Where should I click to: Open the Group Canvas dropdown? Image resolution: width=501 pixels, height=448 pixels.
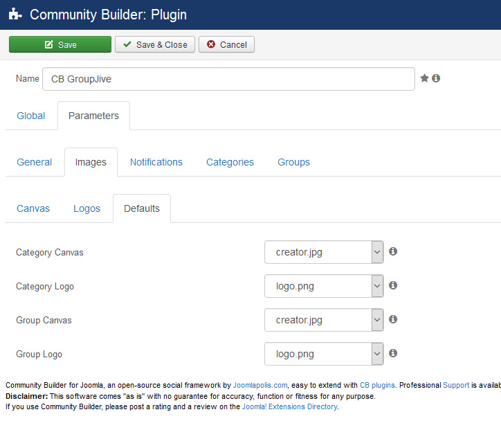(324, 320)
